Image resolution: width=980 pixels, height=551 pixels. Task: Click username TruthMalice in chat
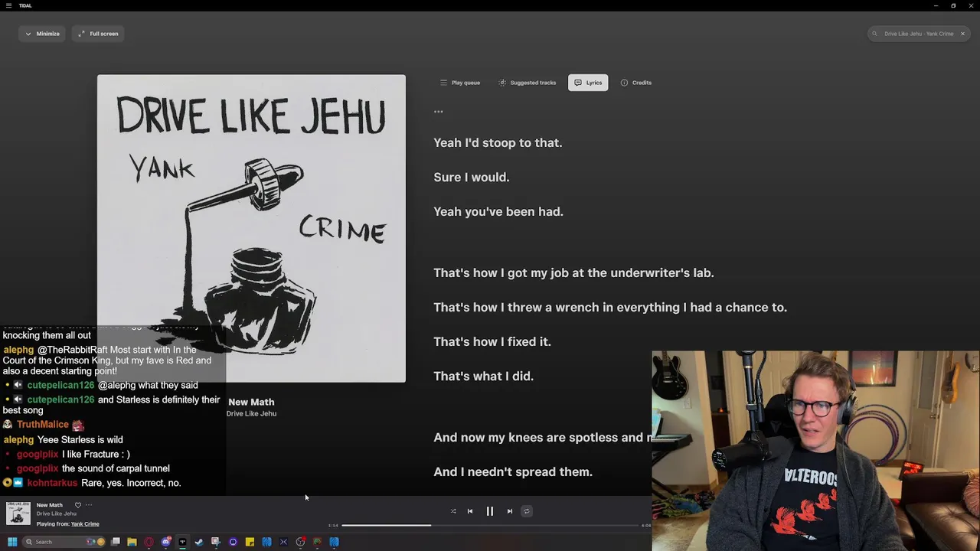pos(43,425)
